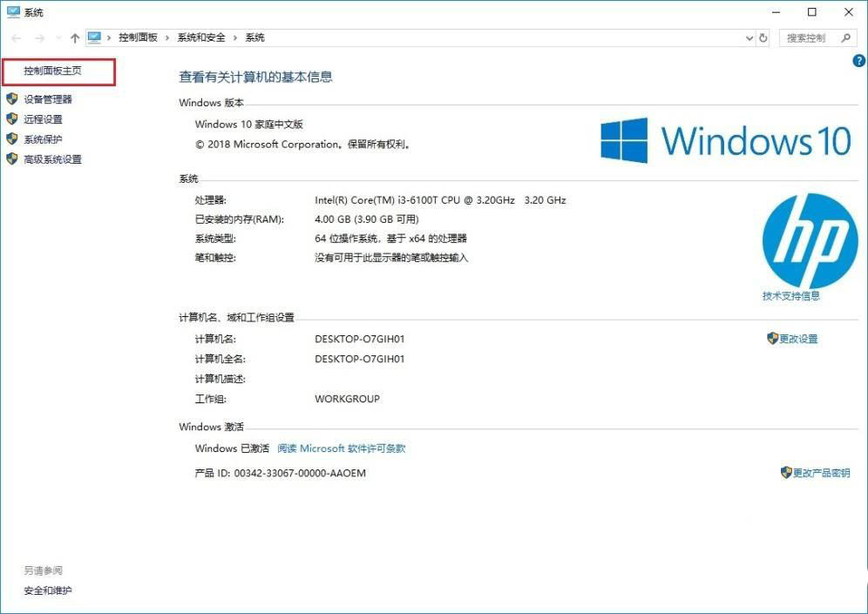
Task: Click shield icon beside 设备管理器
Action: [11, 99]
